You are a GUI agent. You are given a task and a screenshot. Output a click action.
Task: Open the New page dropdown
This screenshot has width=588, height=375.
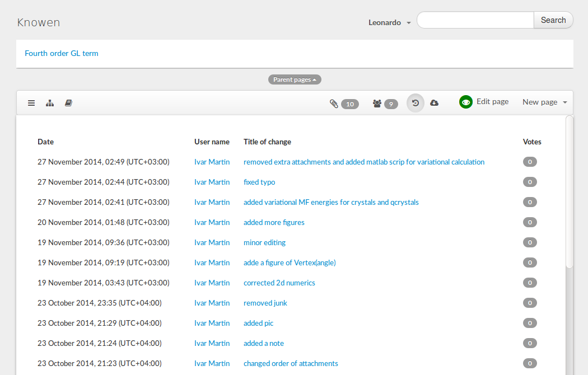(x=544, y=102)
